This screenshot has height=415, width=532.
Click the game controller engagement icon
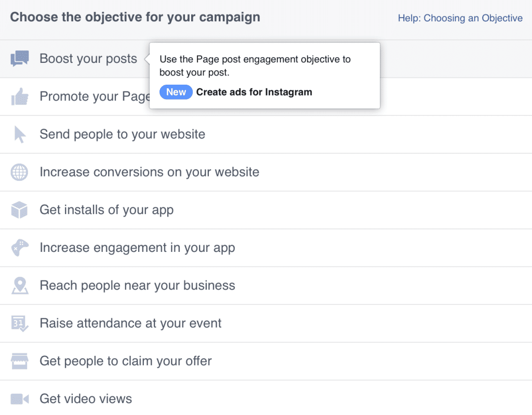(20, 248)
